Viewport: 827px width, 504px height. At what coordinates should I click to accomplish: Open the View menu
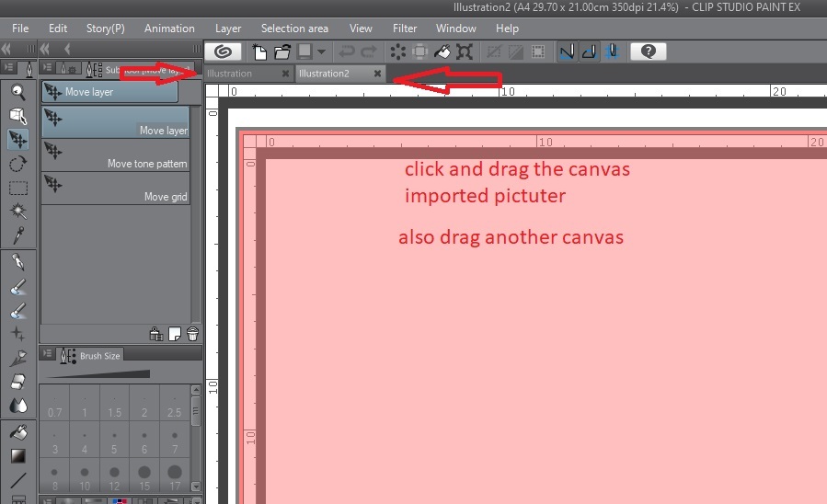click(361, 29)
